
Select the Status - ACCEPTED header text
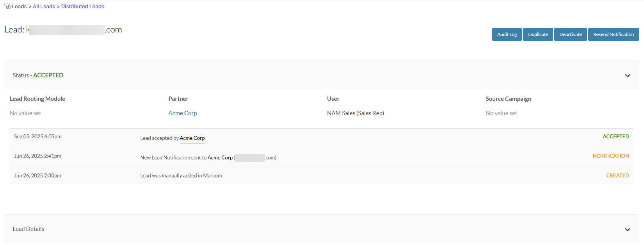[x=38, y=75]
